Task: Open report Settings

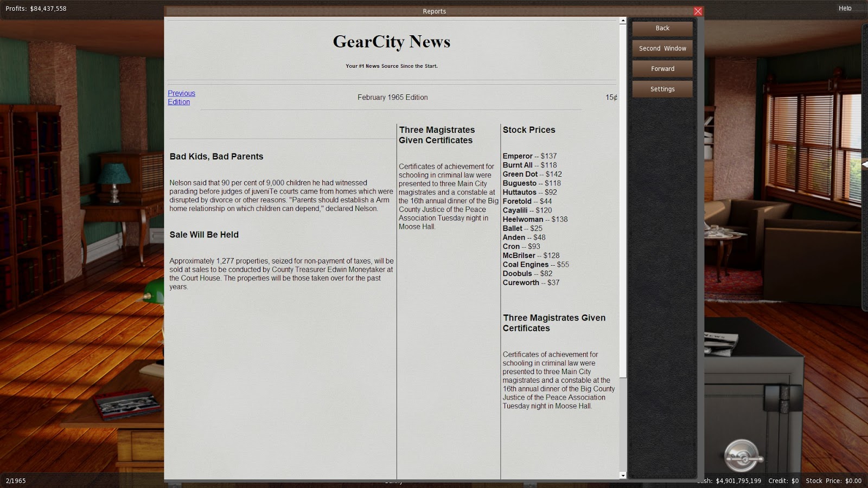Action: [x=662, y=89]
